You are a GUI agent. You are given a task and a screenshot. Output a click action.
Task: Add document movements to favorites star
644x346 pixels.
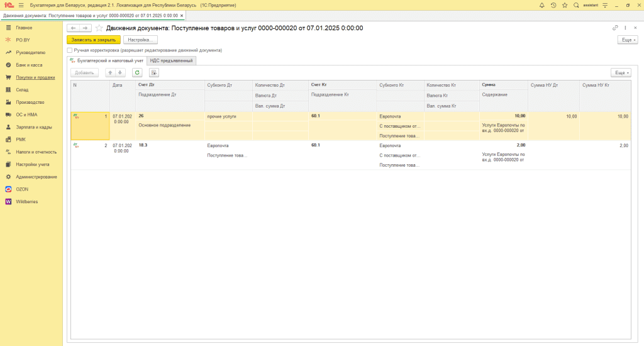[x=99, y=28]
